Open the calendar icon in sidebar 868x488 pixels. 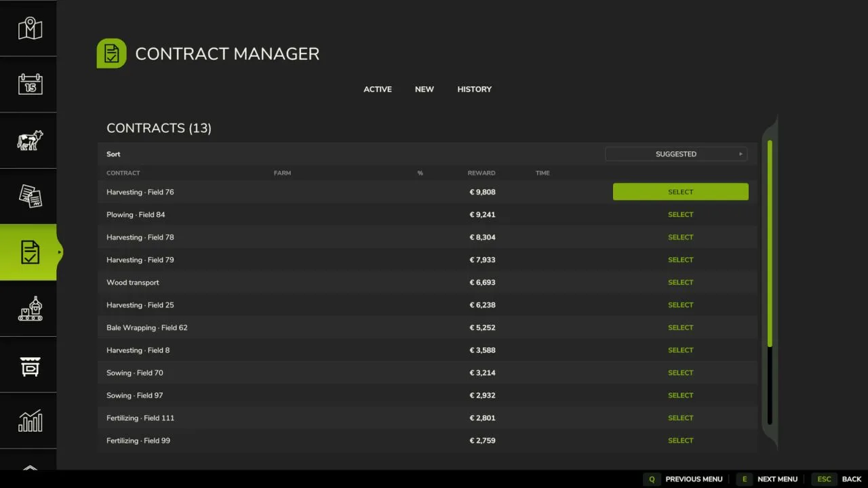[x=30, y=84]
